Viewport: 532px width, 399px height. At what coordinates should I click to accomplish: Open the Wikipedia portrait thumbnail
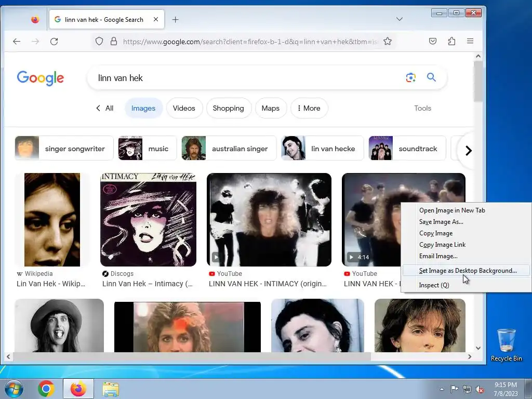(52, 220)
